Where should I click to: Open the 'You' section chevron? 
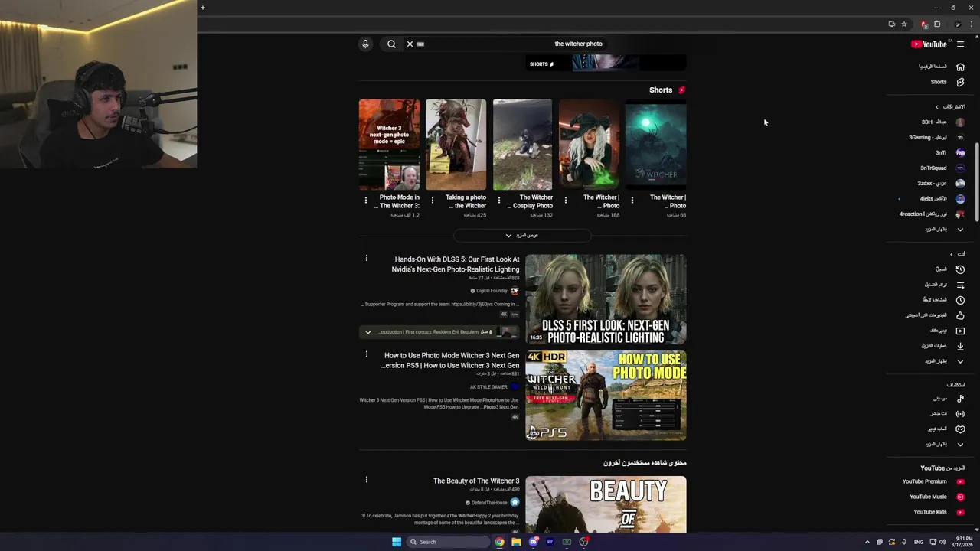[952, 254]
